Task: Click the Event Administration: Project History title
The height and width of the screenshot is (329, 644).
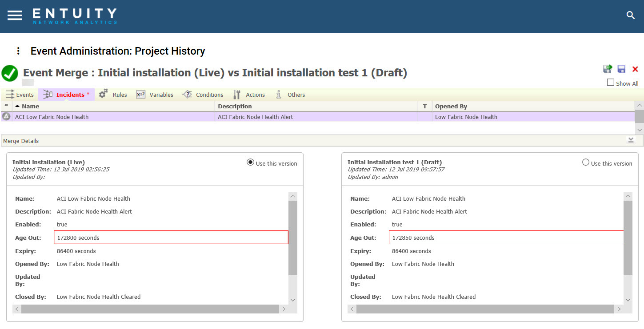Action: (x=118, y=51)
